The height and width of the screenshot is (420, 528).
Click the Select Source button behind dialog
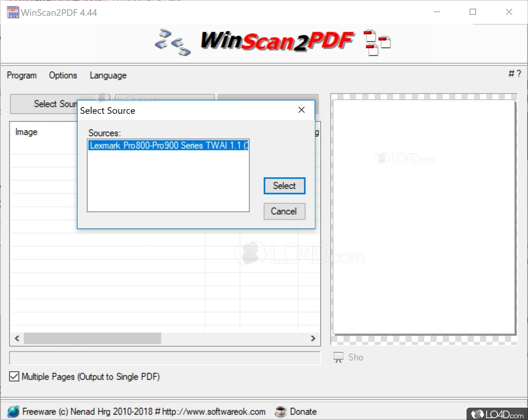click(44, 104)
